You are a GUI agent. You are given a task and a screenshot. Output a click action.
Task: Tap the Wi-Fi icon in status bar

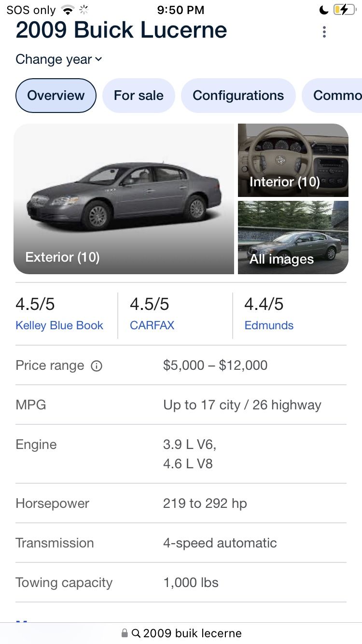click(68, 10)
